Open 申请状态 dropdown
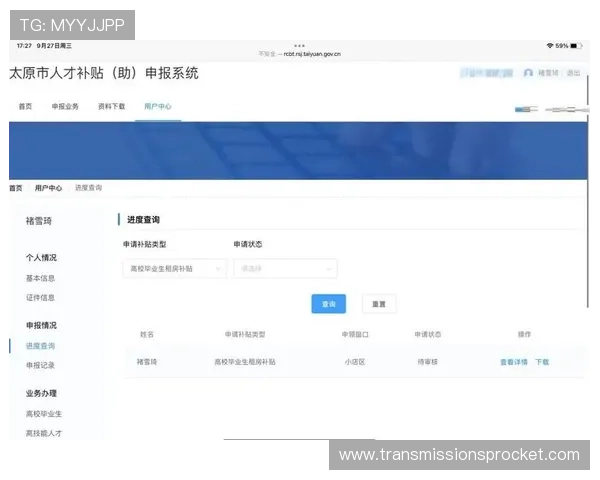600x480 pixels. (x=285, y=269)
